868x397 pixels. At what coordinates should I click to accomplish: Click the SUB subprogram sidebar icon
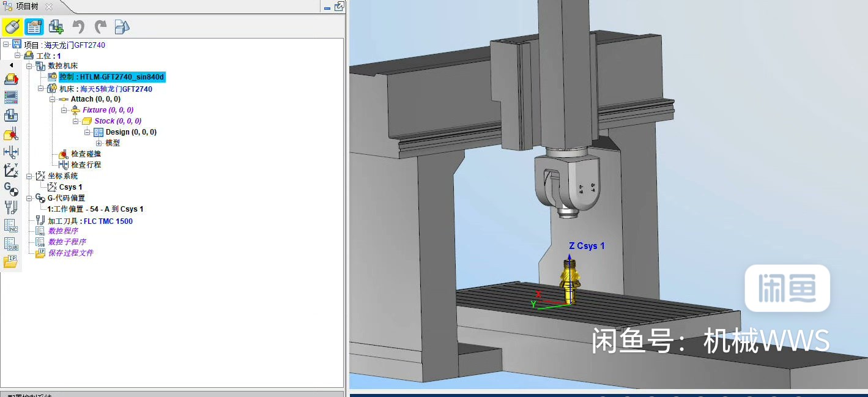tap(11, 243)
